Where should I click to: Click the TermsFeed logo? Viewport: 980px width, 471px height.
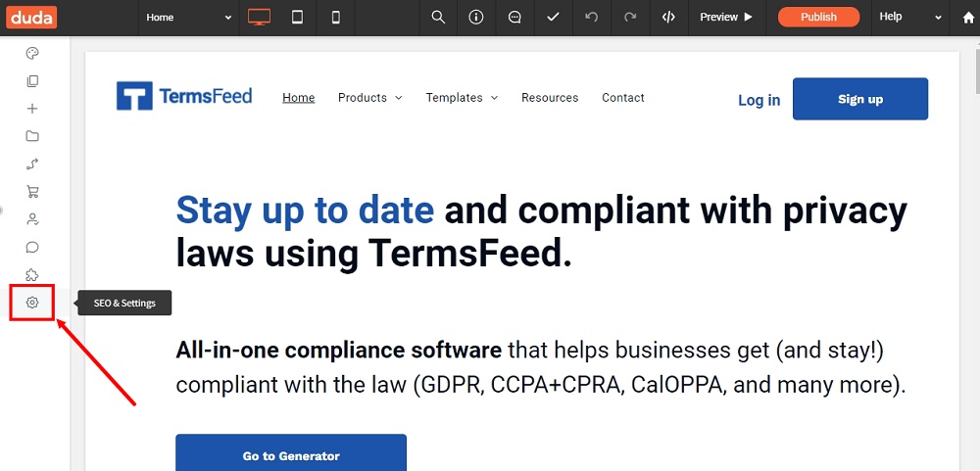(x=184, y=96)
